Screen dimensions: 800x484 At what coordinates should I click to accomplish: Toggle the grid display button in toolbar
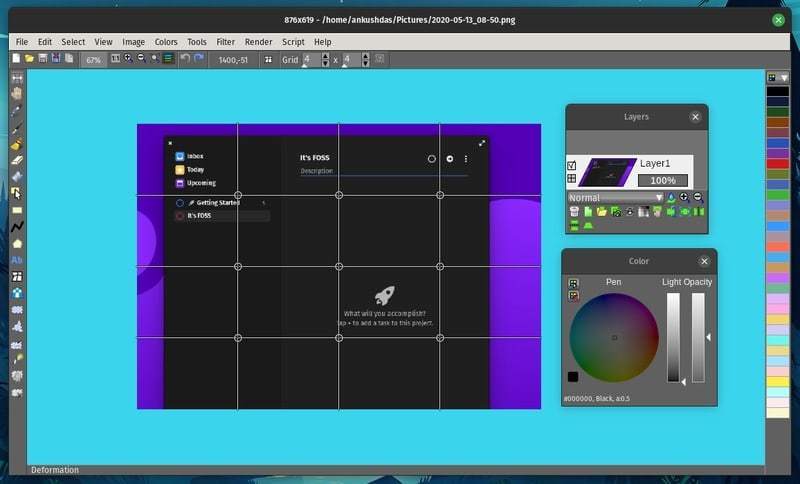(x=268, y=60)
